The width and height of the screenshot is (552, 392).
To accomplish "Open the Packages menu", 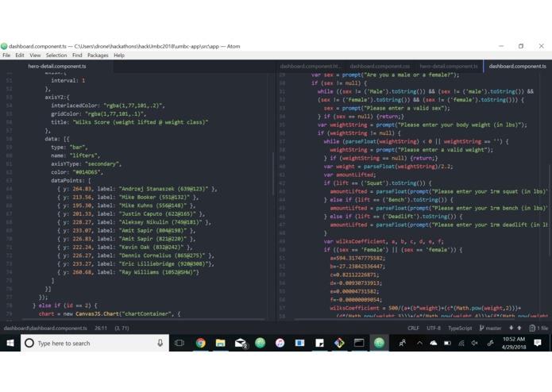I will tap(98, 56).
